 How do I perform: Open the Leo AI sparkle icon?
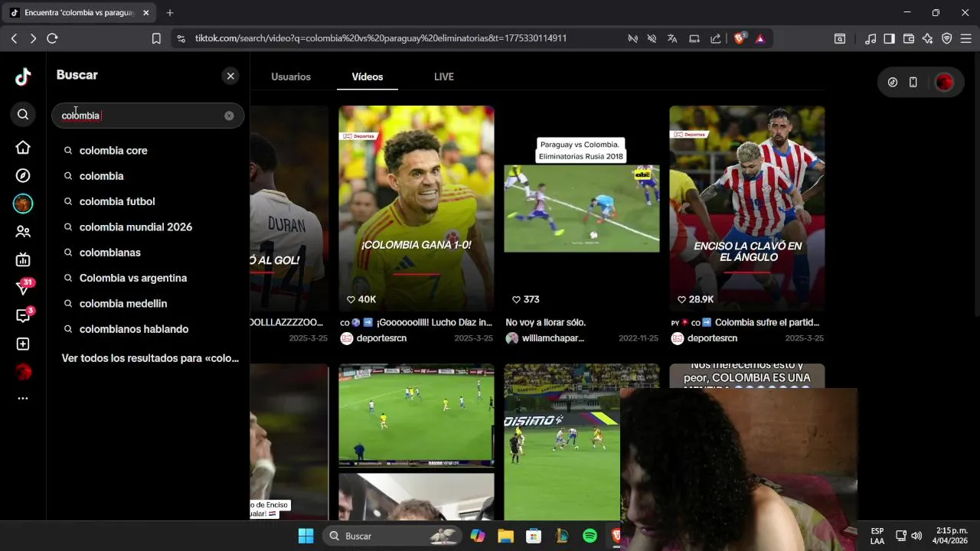pos(928,38)
